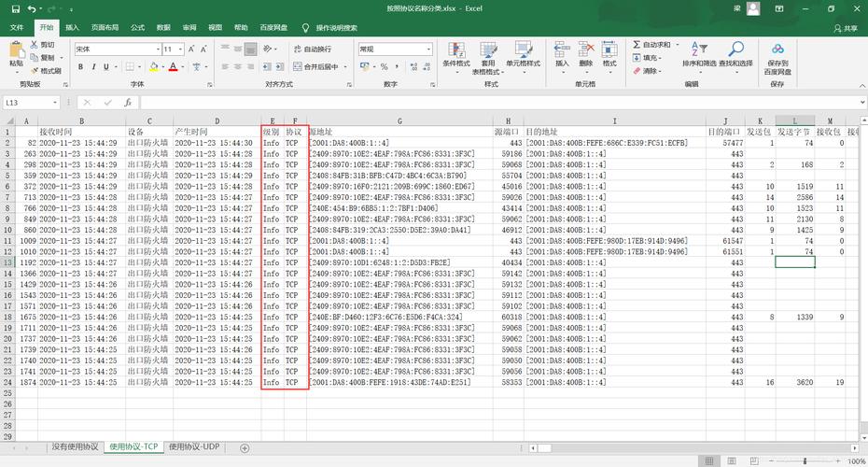The height and width of the screenshot is (467, 868).
Task: Click the Share (共享) button
Action: [x=846, y=28]
